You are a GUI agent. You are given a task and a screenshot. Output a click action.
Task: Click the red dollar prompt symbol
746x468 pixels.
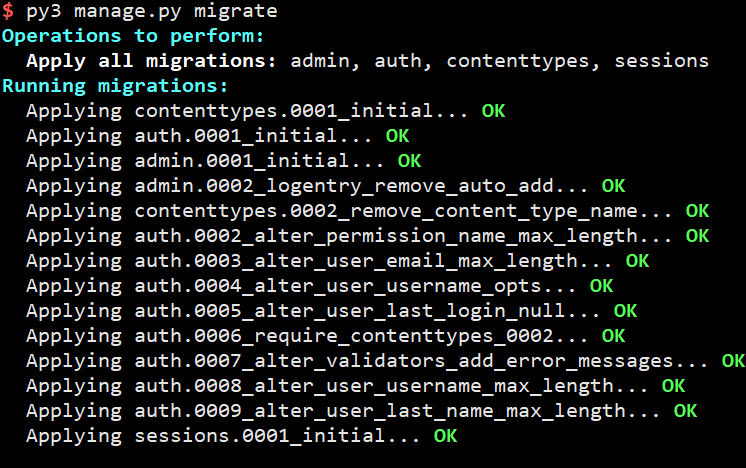pos(8,11)
